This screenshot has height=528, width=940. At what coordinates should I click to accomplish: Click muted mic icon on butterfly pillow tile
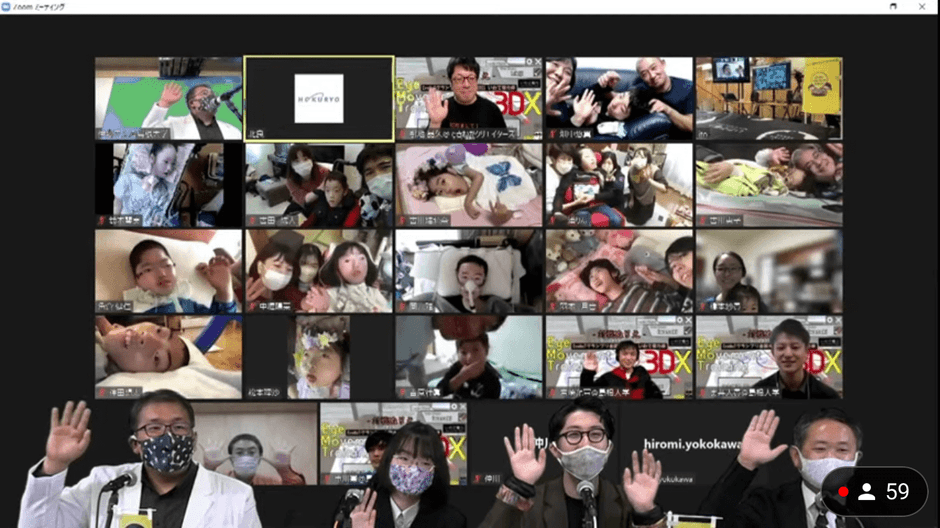[402, 220]
